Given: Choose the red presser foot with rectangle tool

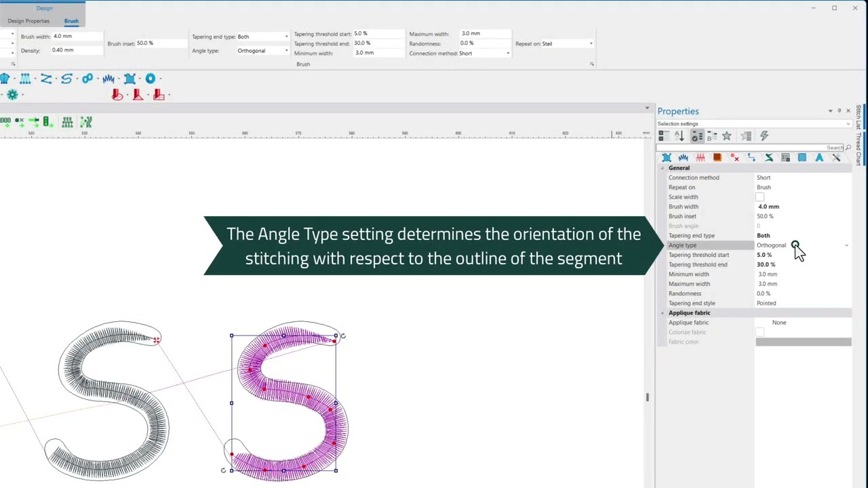Looking at the screenshot, I should click(159, 95).
